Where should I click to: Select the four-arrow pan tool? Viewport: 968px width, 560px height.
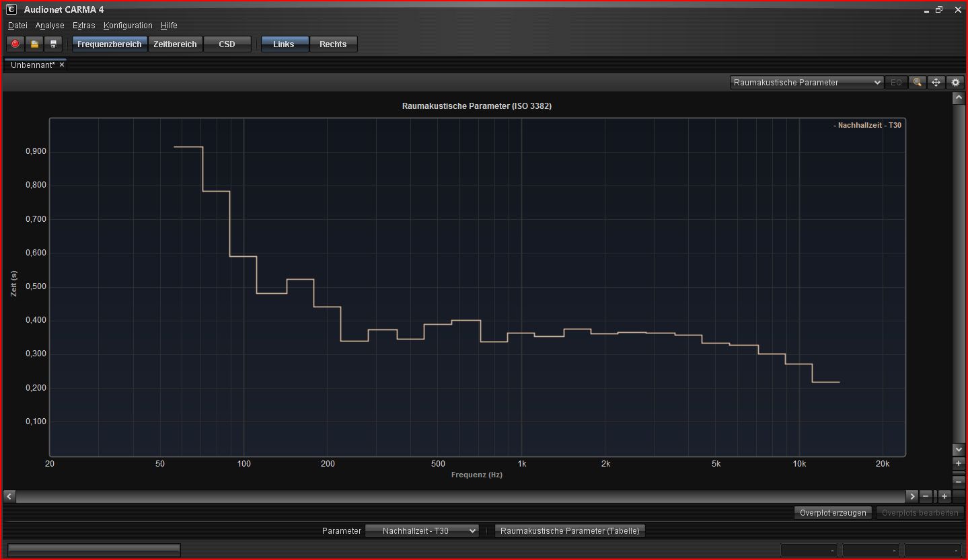pyautogui.click(x=936, y=82)
